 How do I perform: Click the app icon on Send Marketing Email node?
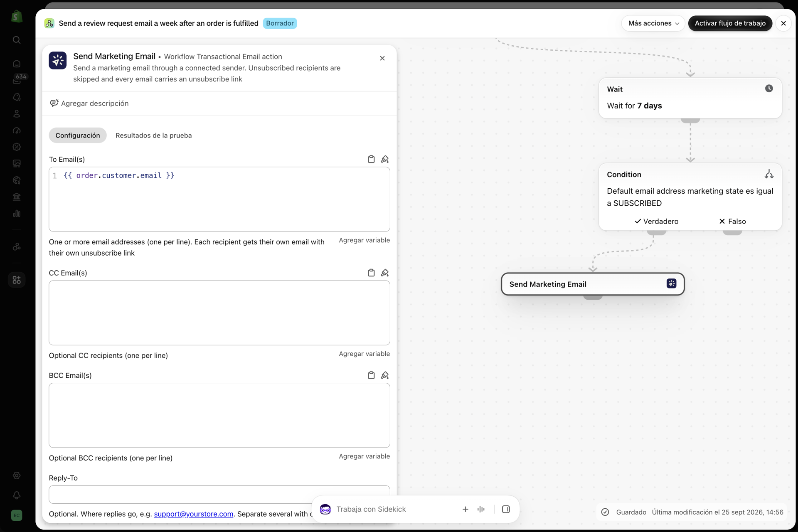point(671,283)
